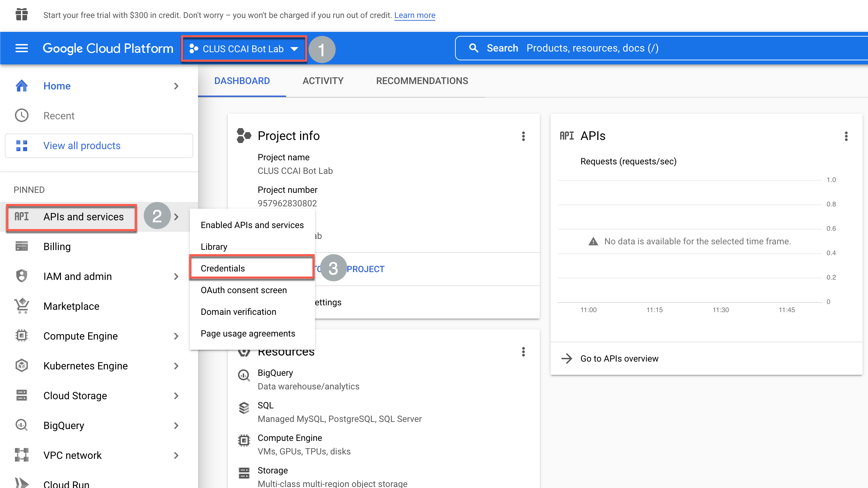Select Credentials from the submenu
This screenshot has width=868, height=488.
[252, 268]
